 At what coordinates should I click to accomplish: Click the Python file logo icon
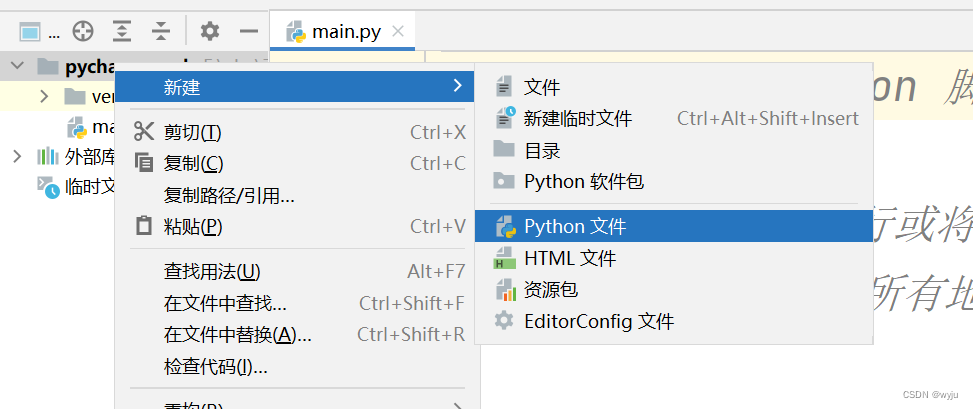click(505, 227)
